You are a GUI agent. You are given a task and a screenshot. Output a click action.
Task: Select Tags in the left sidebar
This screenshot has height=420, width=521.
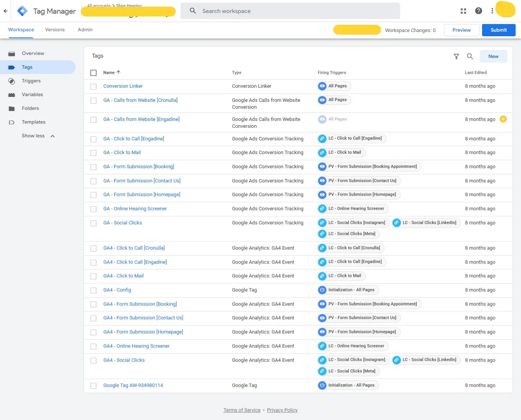tap(38, 67)
